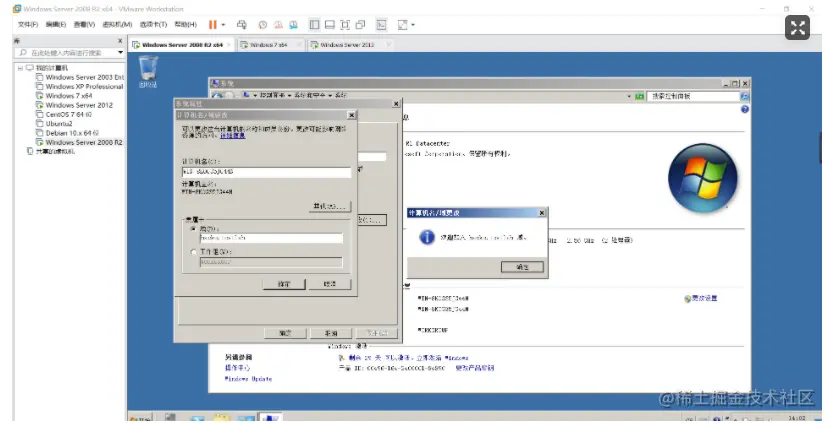This screenshot has width=830, height=423.
Task: Click the control panel search field
Action: 693,96
